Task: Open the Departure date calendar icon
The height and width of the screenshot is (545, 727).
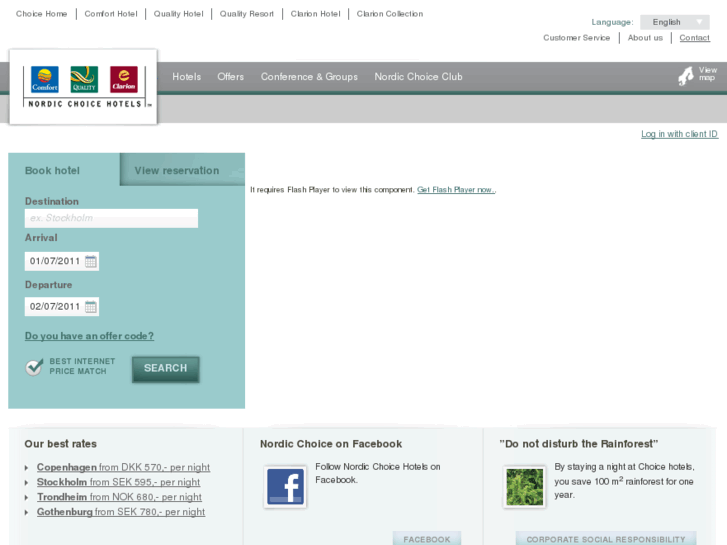Action: coord(91,307)
